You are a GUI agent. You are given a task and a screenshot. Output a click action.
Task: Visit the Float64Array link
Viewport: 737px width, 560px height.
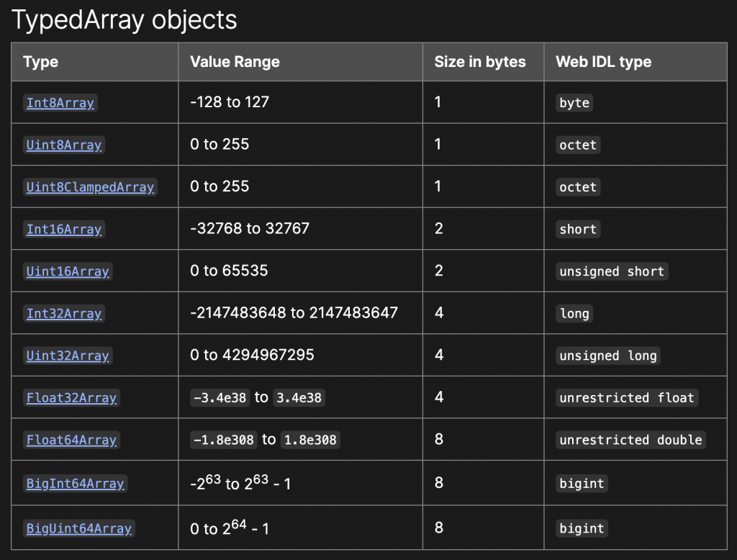pos(71,440)
